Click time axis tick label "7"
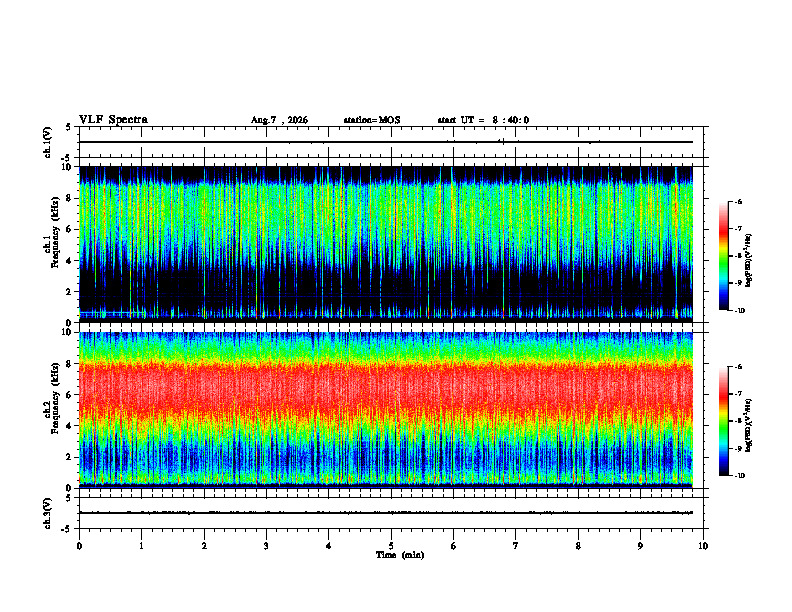Screen dimensions: 792x612 pos(516,546)
